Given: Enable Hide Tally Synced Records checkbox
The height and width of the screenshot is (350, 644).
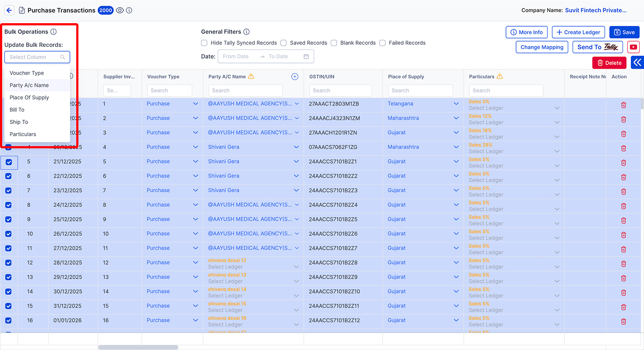Looking at the screenshot, I should coord(204,43).
